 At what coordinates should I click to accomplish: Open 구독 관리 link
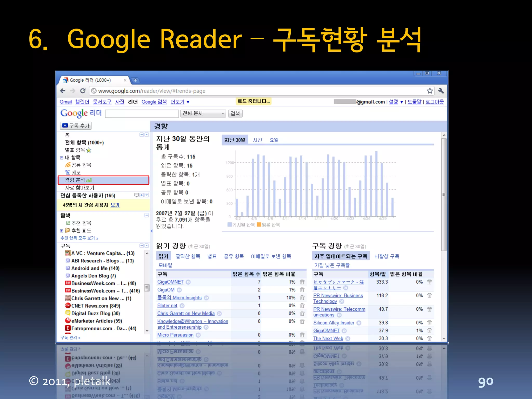[x=70, y=338]
